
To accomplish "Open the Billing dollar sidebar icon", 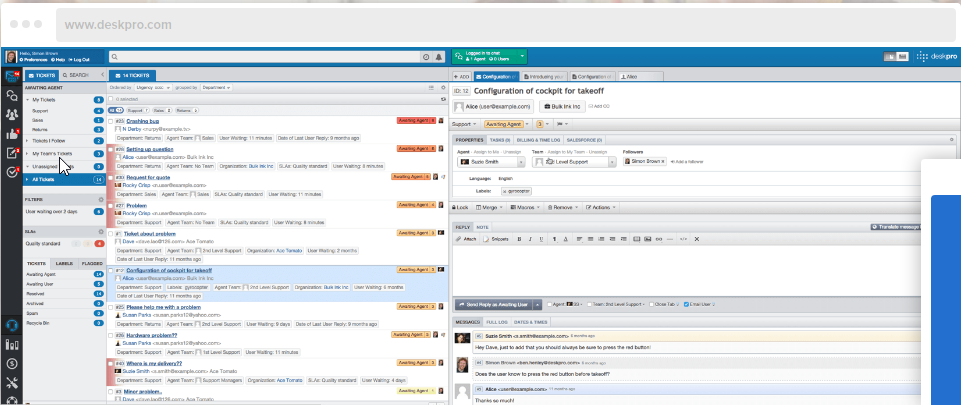I will (12, 363).
